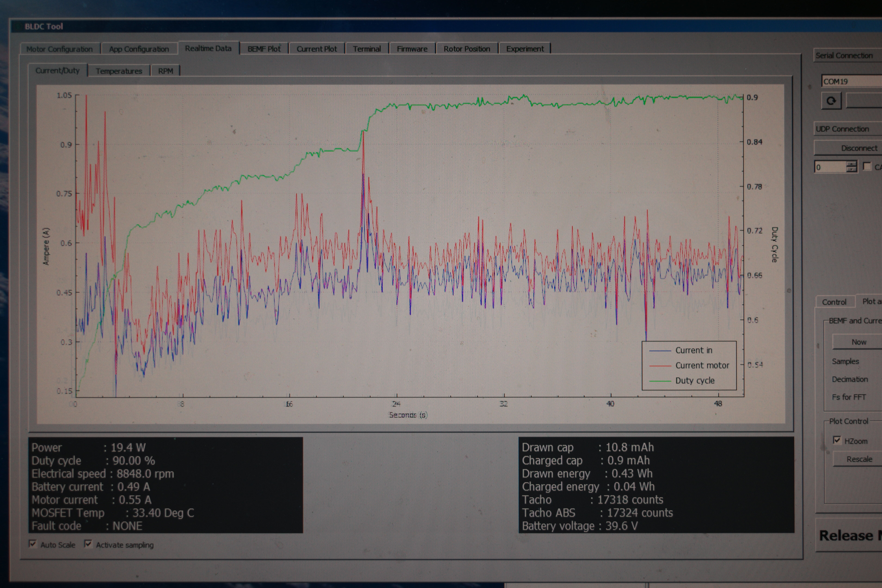The width and height of the screenshot is (882, 588).
Task: Click the Disconnect button
Action: click(x=848, y=148)
